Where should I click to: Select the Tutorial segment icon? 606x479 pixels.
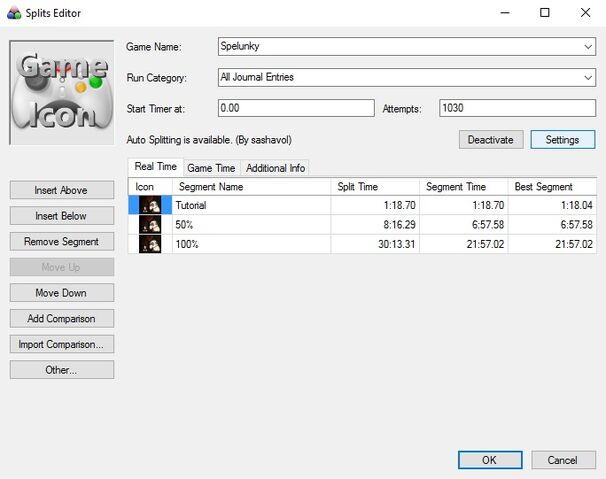click(150, 205)
